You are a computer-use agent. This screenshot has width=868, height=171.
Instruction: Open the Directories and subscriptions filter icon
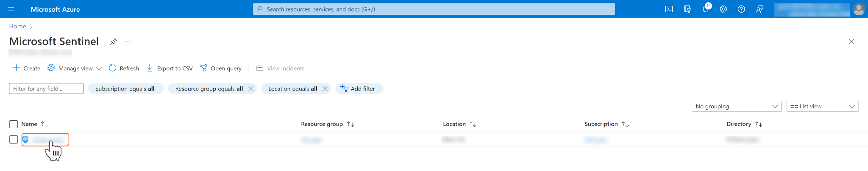(x=687, y=9)
